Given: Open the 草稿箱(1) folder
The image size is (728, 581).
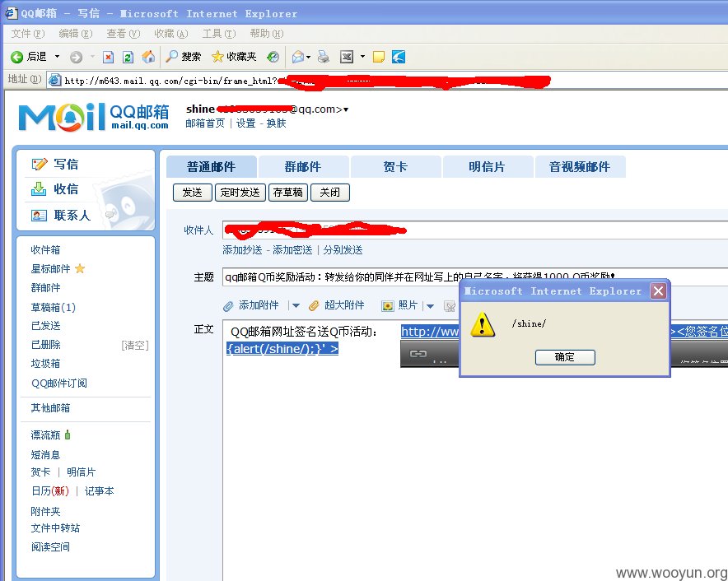Looking at the screenshot, I should pos(53,307).
